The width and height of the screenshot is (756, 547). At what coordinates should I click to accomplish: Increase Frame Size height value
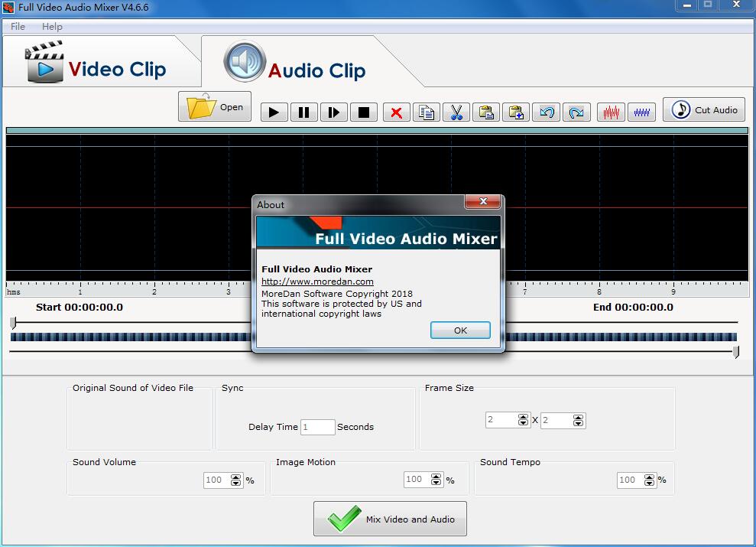578,417
